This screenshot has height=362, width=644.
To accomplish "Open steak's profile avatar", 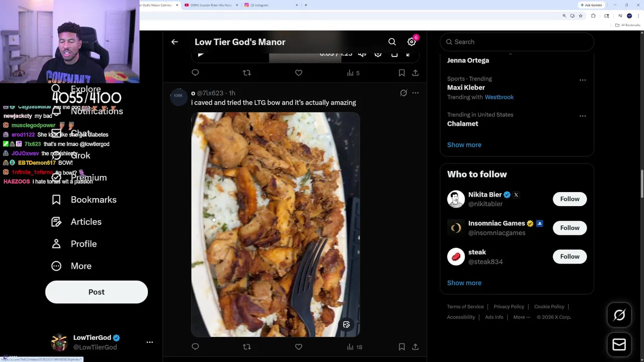I will pyautogui.click(x=456, y=257).
